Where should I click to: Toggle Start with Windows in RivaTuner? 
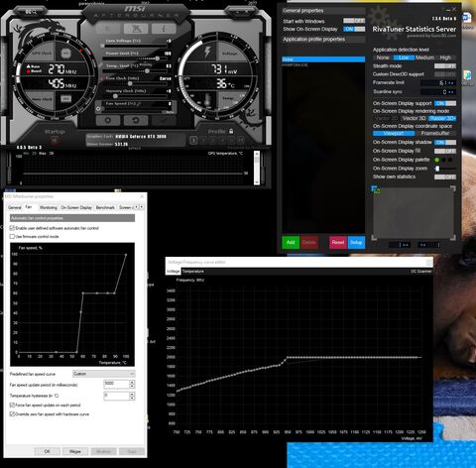click(x=354, y=21)
